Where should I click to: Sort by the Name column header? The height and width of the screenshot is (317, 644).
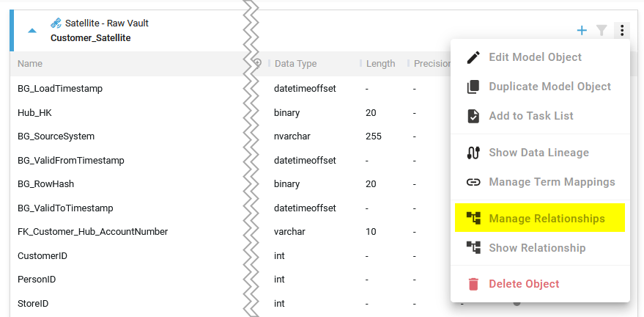click(30, 64)
